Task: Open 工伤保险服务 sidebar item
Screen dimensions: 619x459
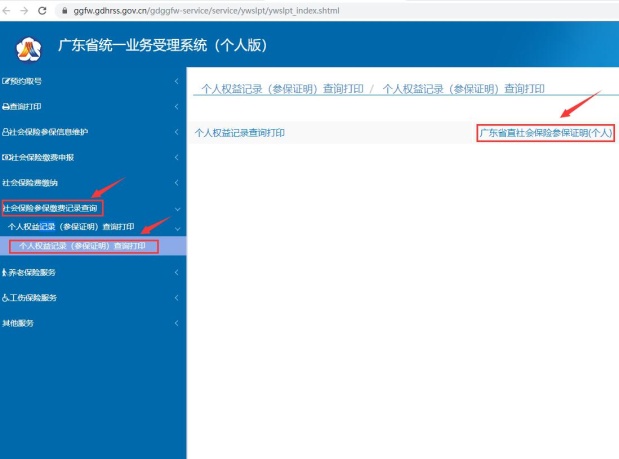Action: [30, 298]
